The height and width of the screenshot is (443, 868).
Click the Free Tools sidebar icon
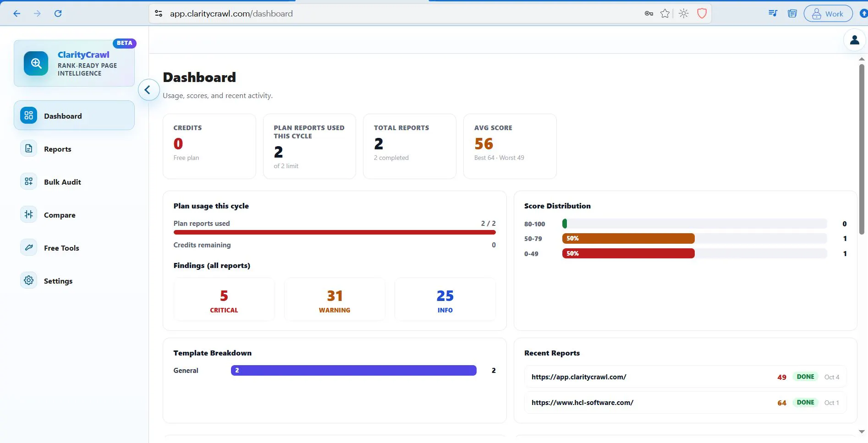[29, 247]
